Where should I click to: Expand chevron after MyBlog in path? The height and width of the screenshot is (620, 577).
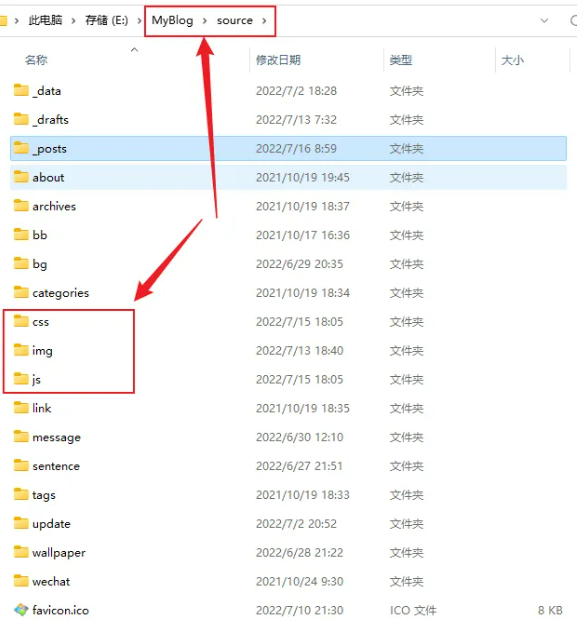point(205,21)
